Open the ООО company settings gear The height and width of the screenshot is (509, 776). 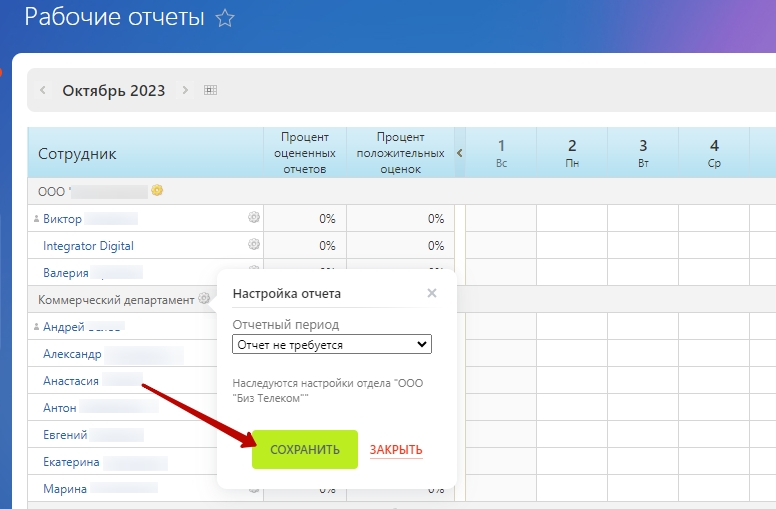(x=157, y=190)
